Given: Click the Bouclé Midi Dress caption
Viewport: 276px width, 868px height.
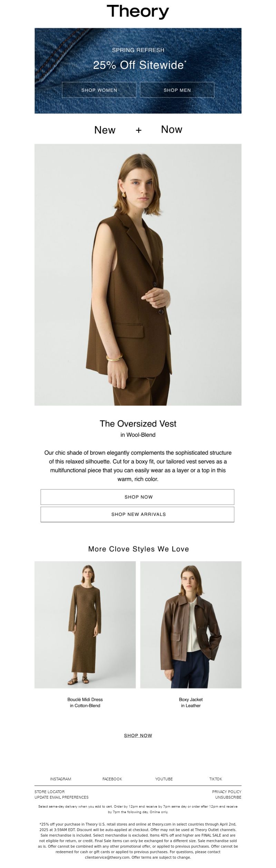Looking at the screenshot, I should click(x=85, y=702).
